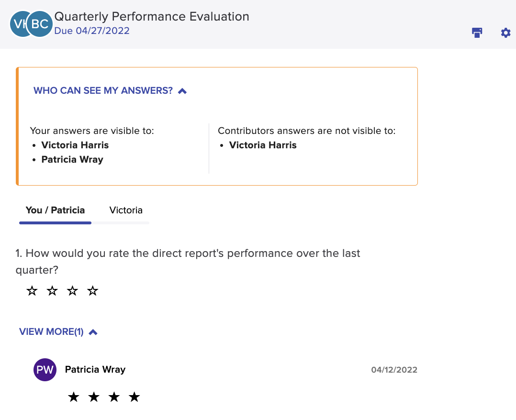Viewport: 516px width, 420px height.
Task: Click chevron next to Who Can See My Answers
Action: click(182, 91)
